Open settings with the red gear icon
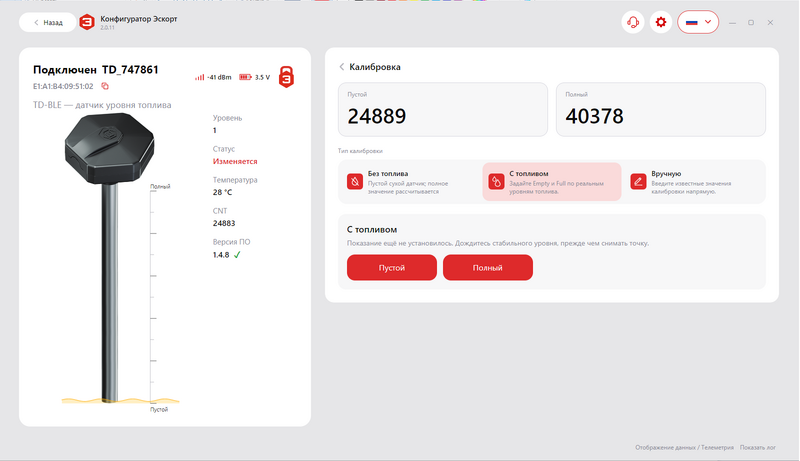Image resolution: width=800 pixels, height=461 pixels. pos(661,22)
